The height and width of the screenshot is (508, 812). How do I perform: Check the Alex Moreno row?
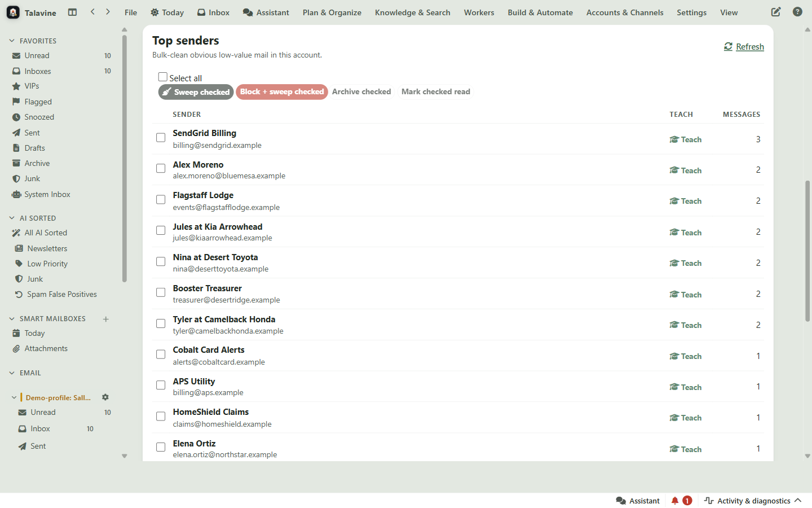tap(161, 168)
